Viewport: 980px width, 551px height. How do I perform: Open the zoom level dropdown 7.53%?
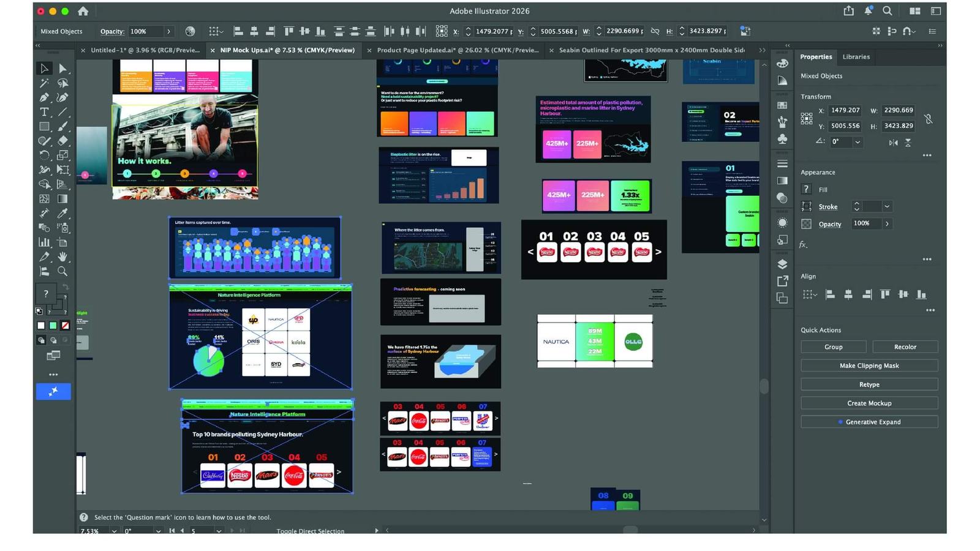click(x=114, y=531)
